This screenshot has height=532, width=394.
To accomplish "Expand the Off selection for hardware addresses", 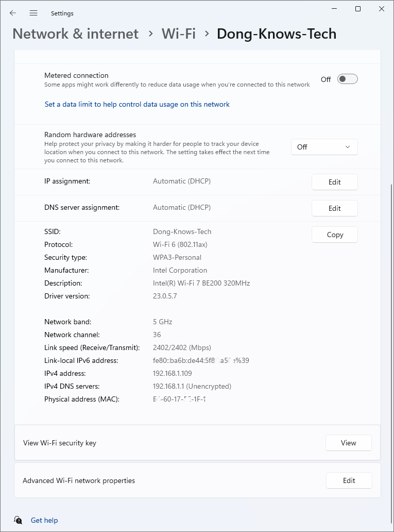I will (x=324, y=146).
